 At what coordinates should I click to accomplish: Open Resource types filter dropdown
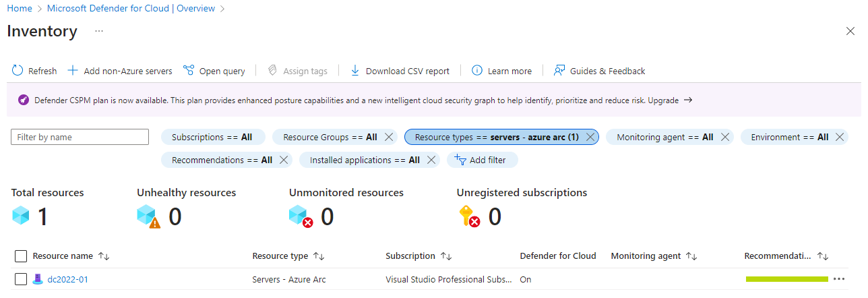click(495, 137)
